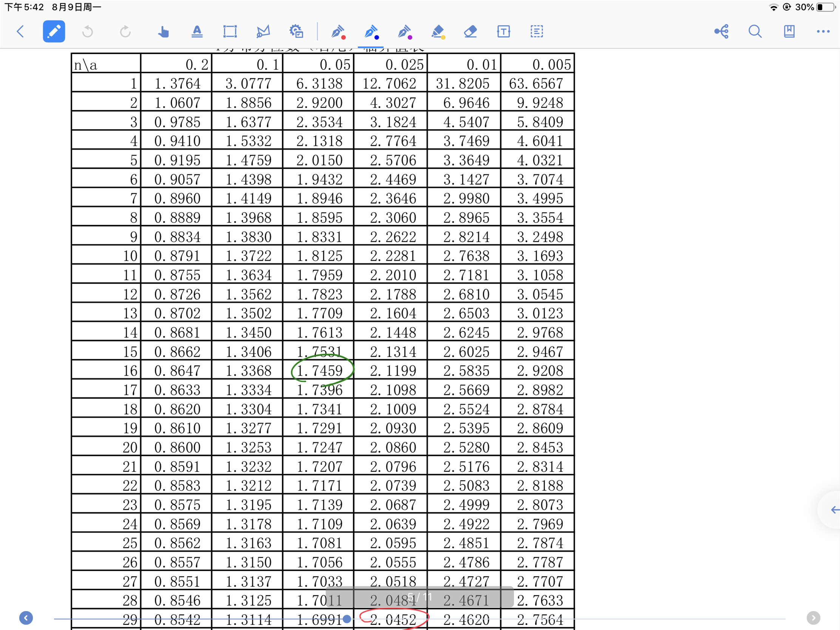Open the tool settings gear
Image resolution: width=840 pixels, height=630 pixels.
pyautogui.click(x=296, y=31)
